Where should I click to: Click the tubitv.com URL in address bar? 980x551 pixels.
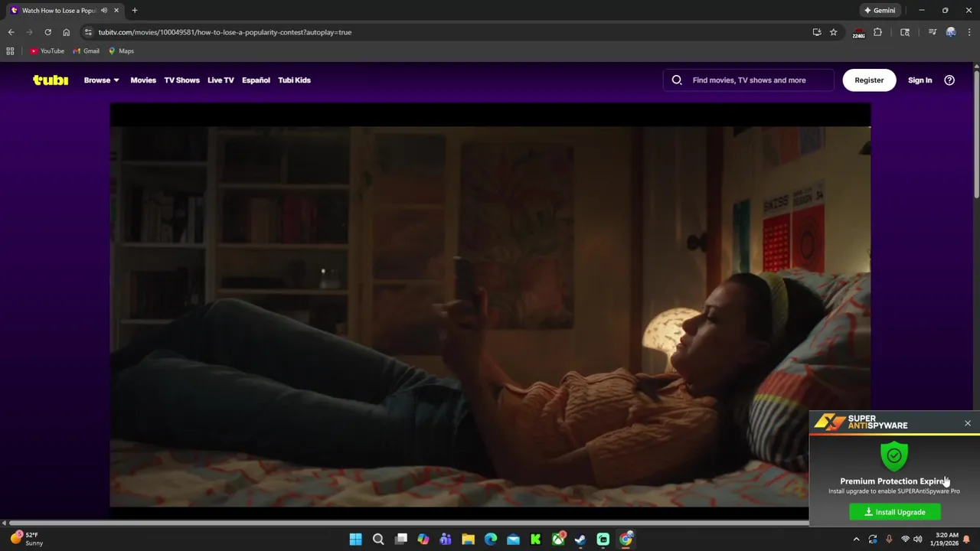[224, 32]
